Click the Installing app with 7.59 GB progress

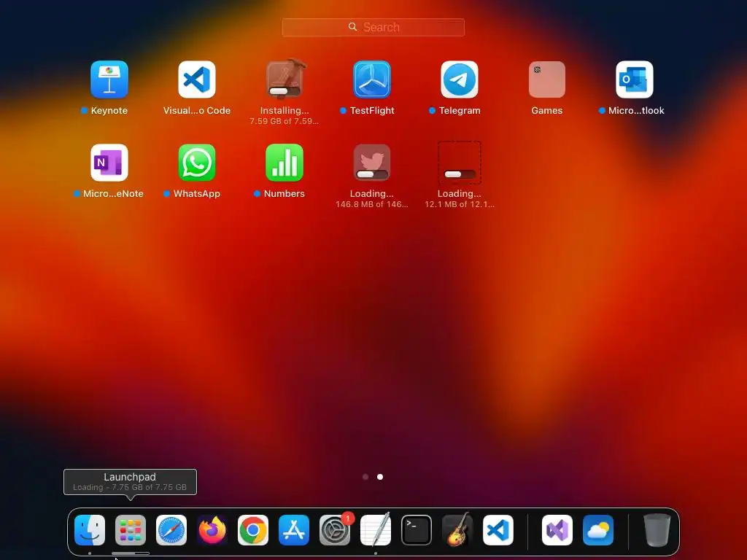pyautogui.click(x=285, y=79)
